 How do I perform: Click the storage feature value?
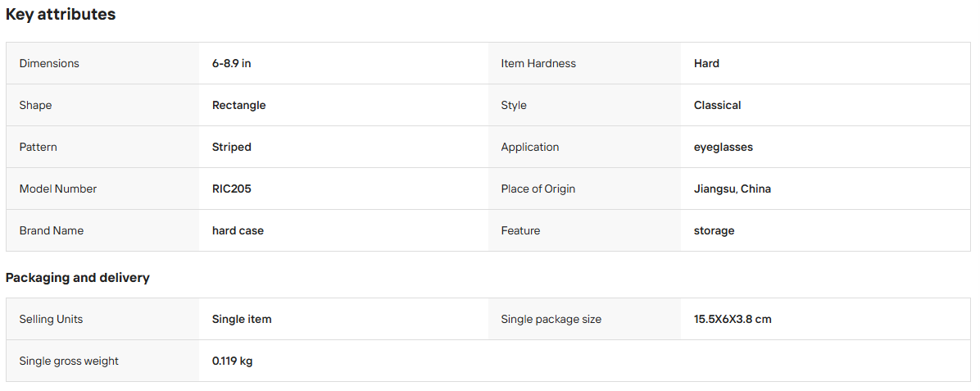coord(715,231)
